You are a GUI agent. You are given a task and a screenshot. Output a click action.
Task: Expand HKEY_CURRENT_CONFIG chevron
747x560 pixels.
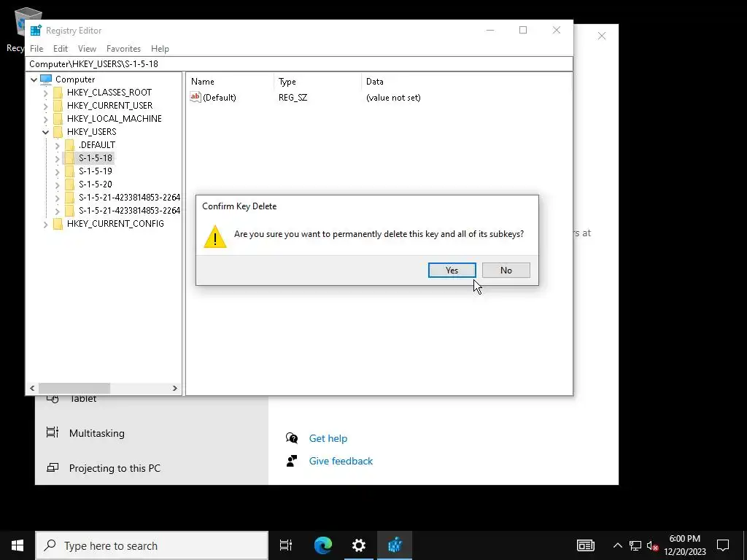(x=46, y=224)
